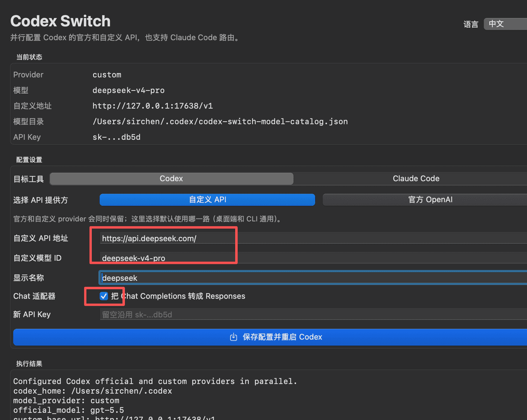Click the 执行结果 section label
527x420 pixels.
click(x=29, y=364)
